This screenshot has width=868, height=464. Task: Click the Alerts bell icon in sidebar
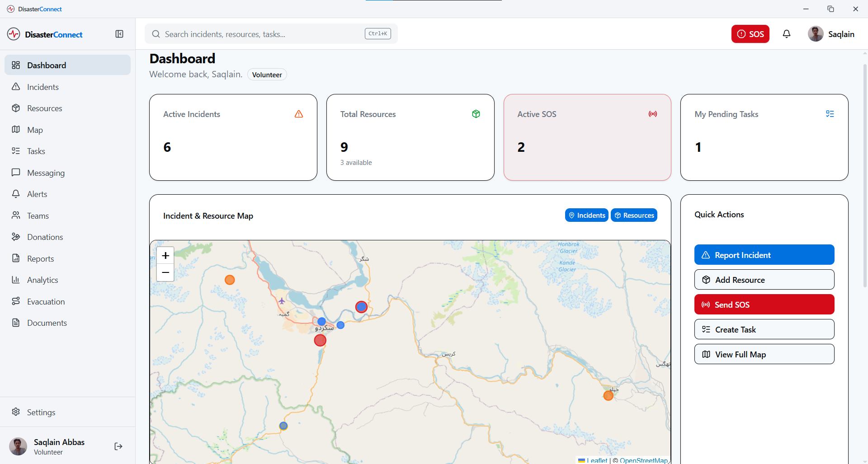click(16, 194)
